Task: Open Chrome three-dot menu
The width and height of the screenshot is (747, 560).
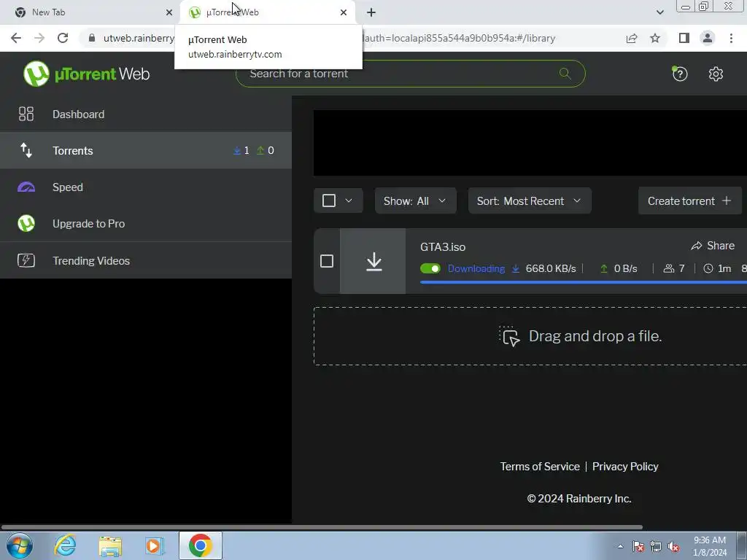Action: [x=731, y=38]
